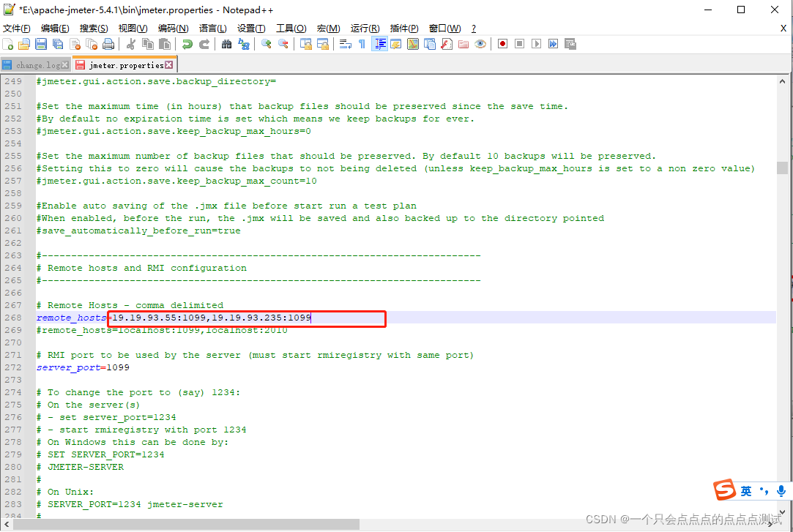
Task: Close the jmeter.properties tab with its X
Action: click(x=169, y=64)
